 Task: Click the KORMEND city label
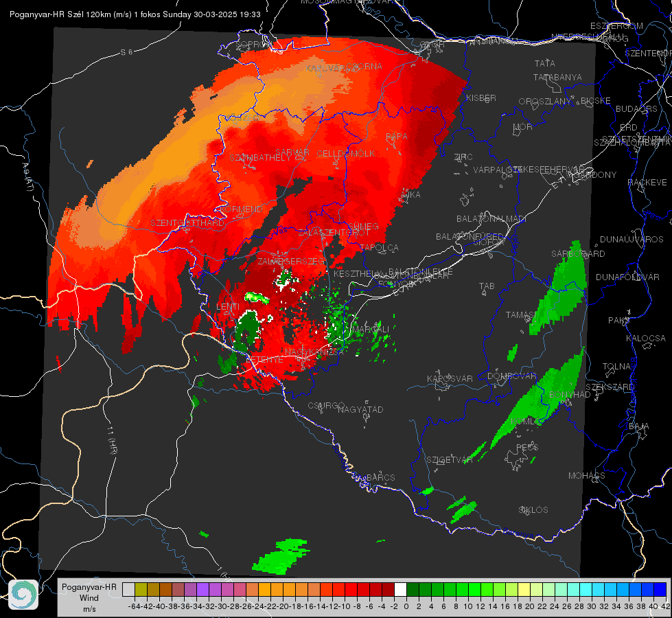[x=241, y=209]
